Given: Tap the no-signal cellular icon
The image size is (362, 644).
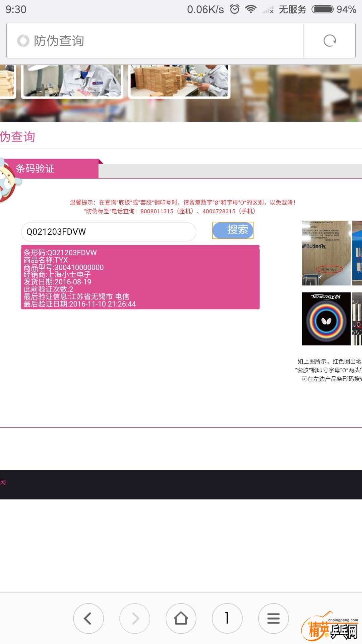Looking at the screenshot, I should point(268,9).
